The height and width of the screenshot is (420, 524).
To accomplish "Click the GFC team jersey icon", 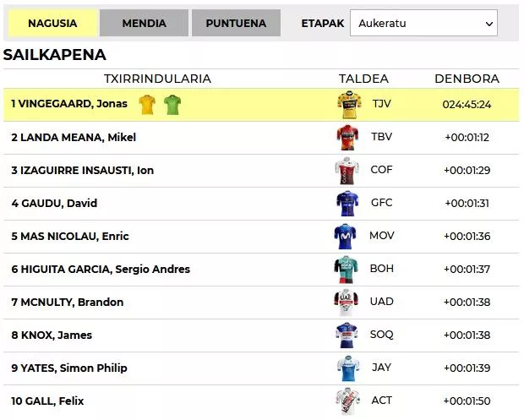I will [347, 204].
